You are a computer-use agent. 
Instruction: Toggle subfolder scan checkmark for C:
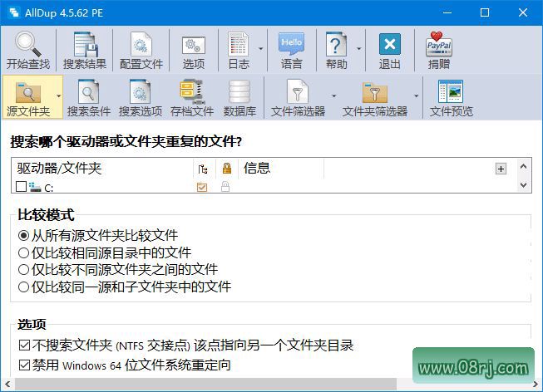click(202, 187)
